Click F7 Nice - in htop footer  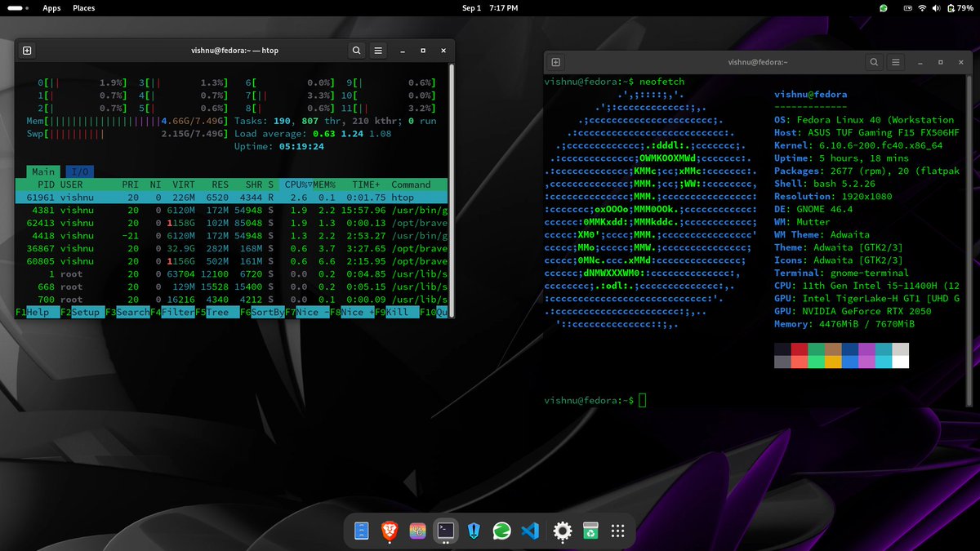pyautogui.click(x=306, y=313)
